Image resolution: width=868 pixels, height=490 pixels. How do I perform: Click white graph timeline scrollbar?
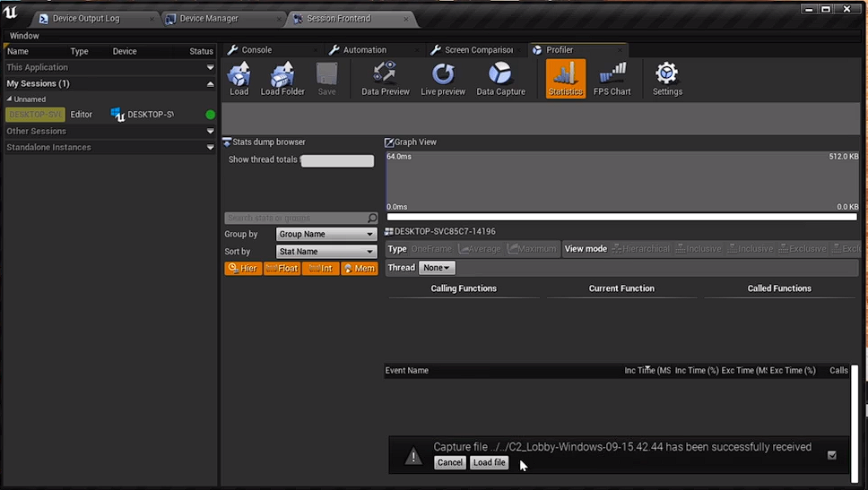coord(621,217)
